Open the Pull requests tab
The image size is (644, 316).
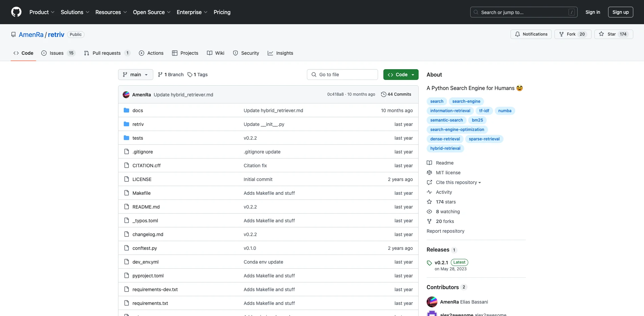point(107,53)
